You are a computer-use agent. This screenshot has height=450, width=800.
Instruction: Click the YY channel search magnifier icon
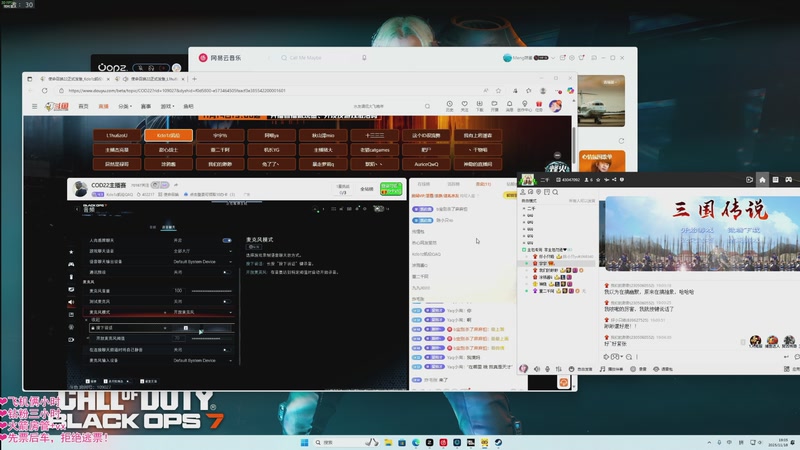point(555,192)
